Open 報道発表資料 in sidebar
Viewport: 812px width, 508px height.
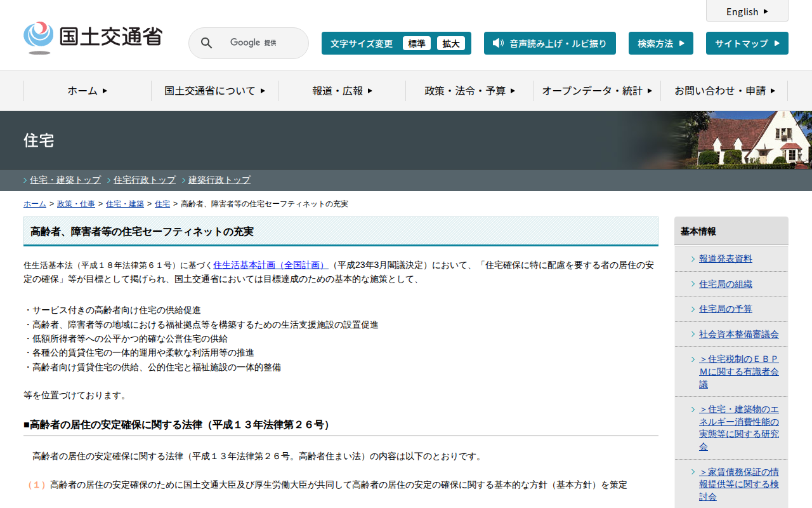point(726,258)
